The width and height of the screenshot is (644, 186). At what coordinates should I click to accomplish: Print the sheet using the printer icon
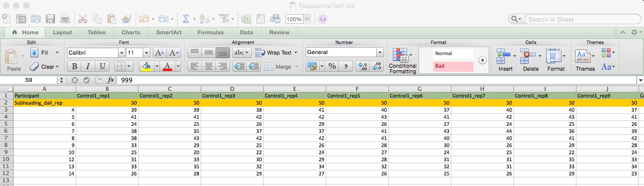click(65, 19)
